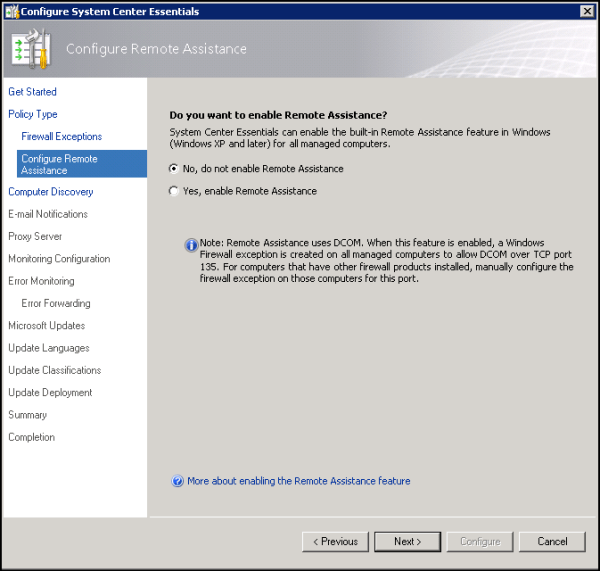Click Update Languages step
This screenshot has width=600, height=571.
[49, 348]
